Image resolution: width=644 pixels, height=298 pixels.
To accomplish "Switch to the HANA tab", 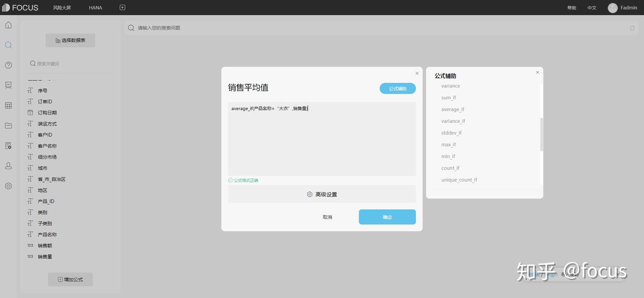I will (x=95, y=7).
